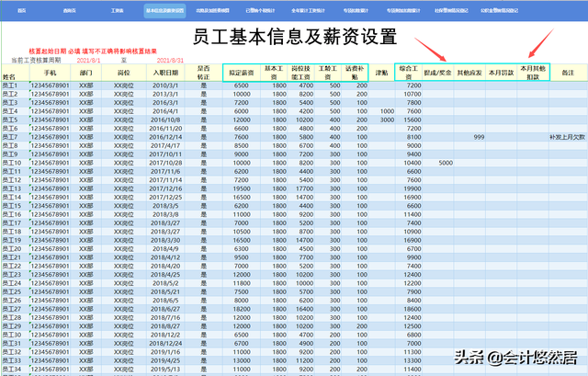Click 员工13's proposed salary 19500
Image resolution: width=588 pixels, height=376 pixels.
click(242, 188)
